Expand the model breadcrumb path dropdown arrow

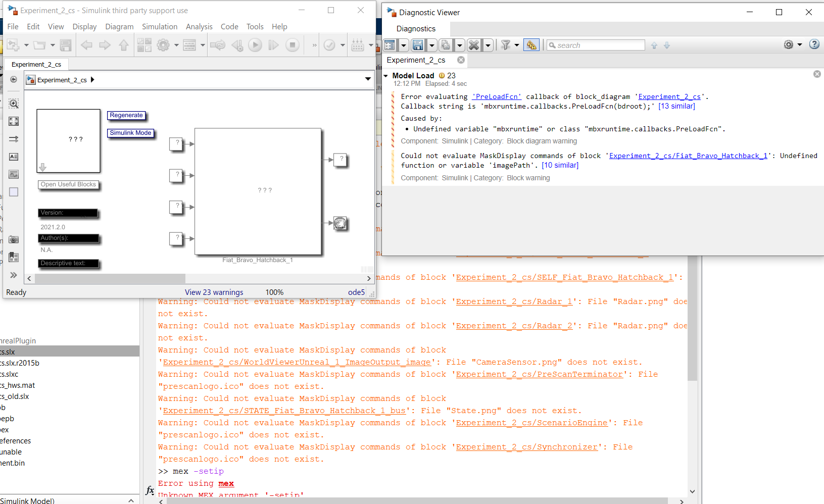(368, 79)
